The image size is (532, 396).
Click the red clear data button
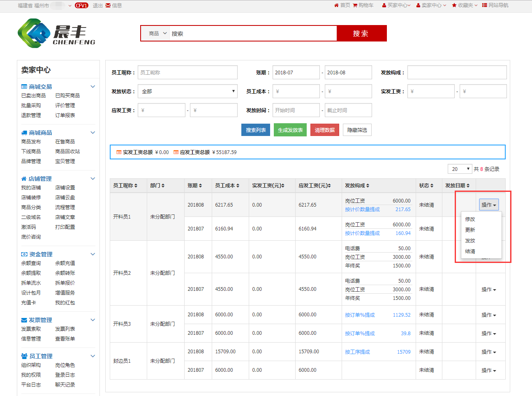(324, 130)
